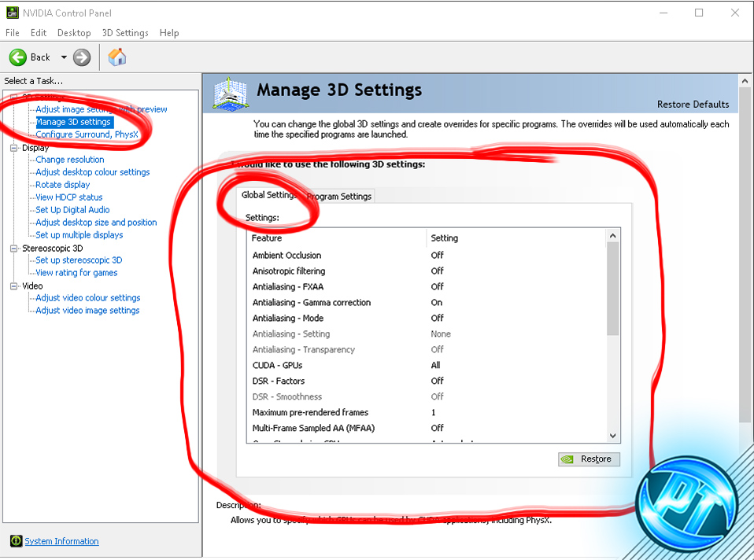Collapse the Video tree node

point(14,286)
